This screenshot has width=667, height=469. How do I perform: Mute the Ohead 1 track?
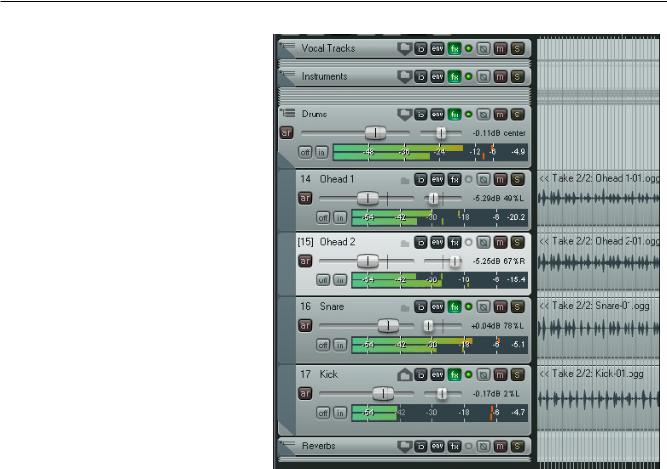click(x=500, y=179)
